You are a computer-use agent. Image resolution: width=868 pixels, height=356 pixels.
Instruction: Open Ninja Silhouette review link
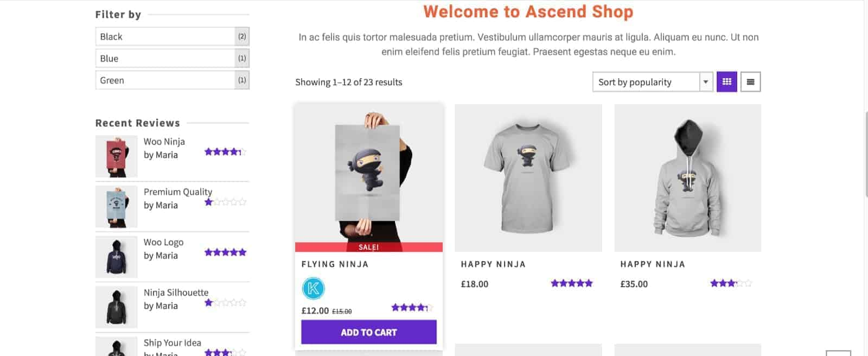point(176,293)
